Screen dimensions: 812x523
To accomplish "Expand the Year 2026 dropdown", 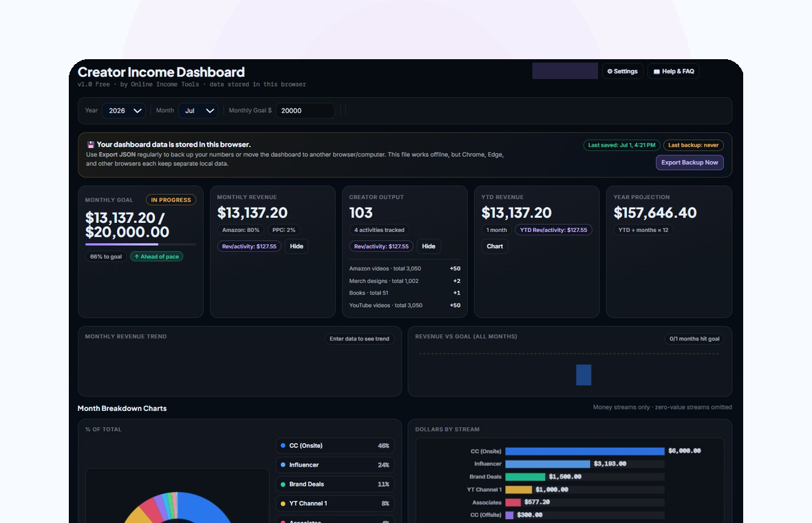I will click(x=124, y=110).
